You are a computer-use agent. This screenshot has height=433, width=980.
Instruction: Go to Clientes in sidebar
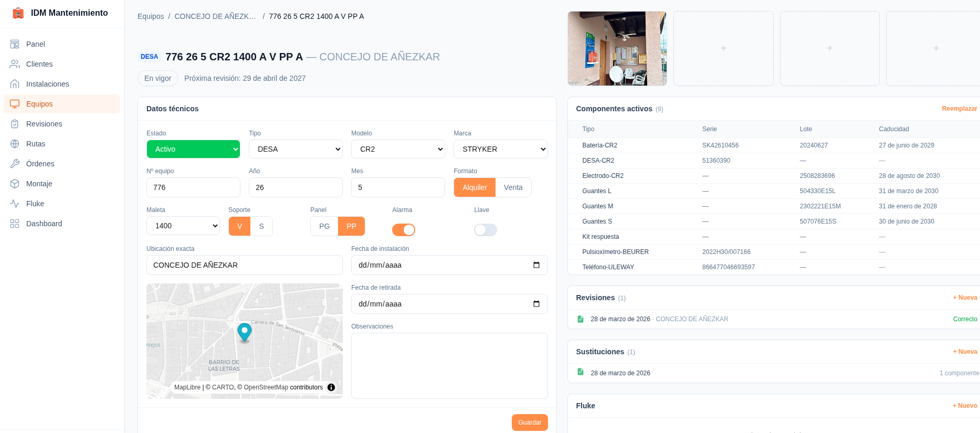(x=62, y=64)
